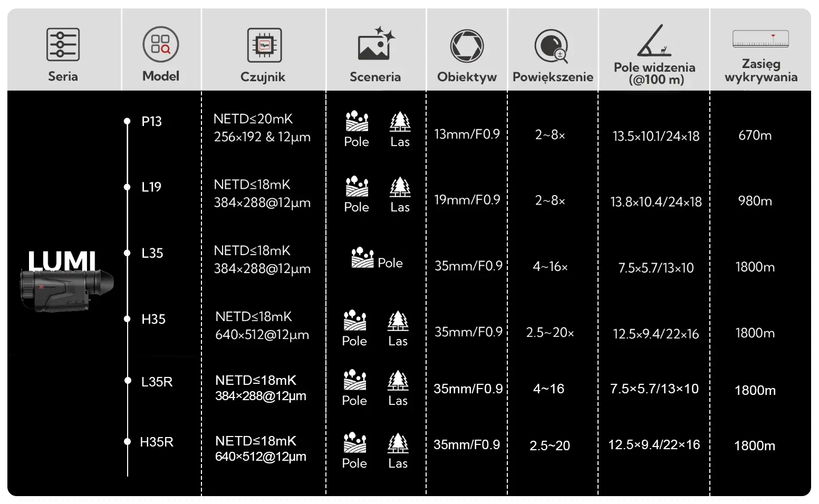This screenshot has width=819, height=504.
Task: Click the Model grid-search icon
Action: (161, 44)
